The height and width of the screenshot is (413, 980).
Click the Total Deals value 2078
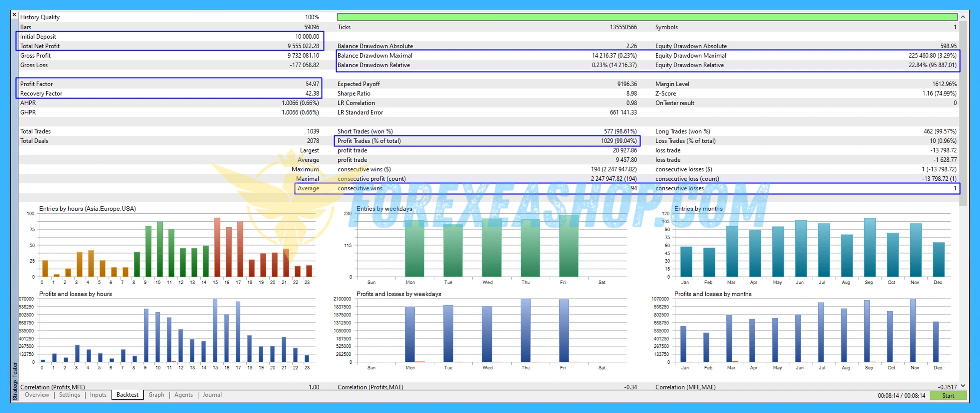point(313,141)
